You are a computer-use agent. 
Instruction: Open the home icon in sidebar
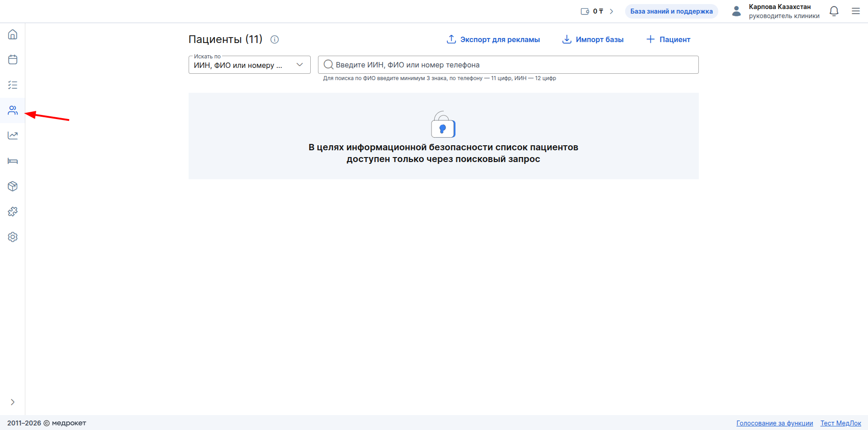[13, 34]
